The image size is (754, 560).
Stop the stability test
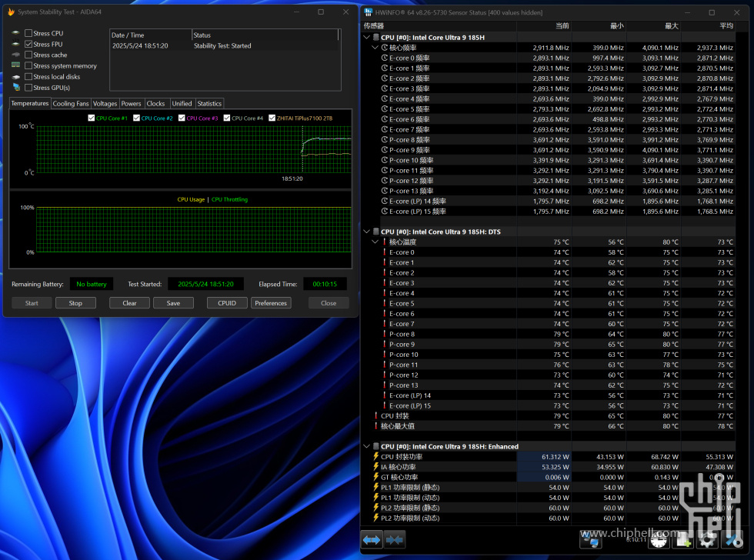point(75,303)
